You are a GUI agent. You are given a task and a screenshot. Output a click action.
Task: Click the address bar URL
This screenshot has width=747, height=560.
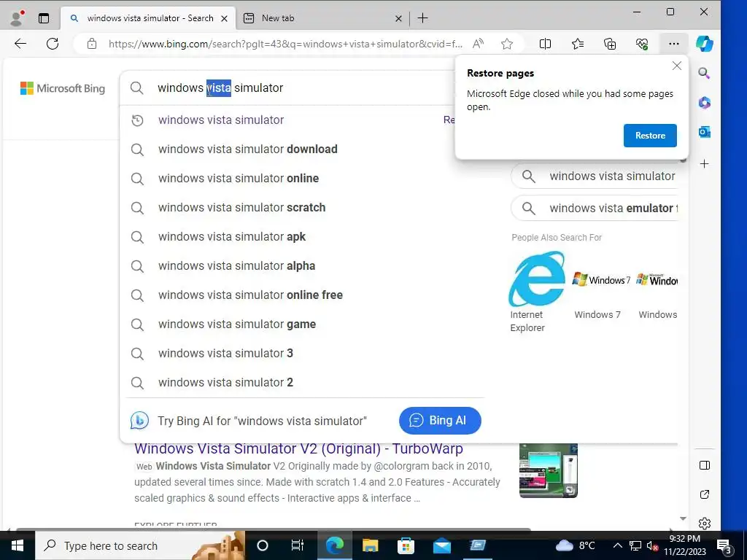pos(285,44)
